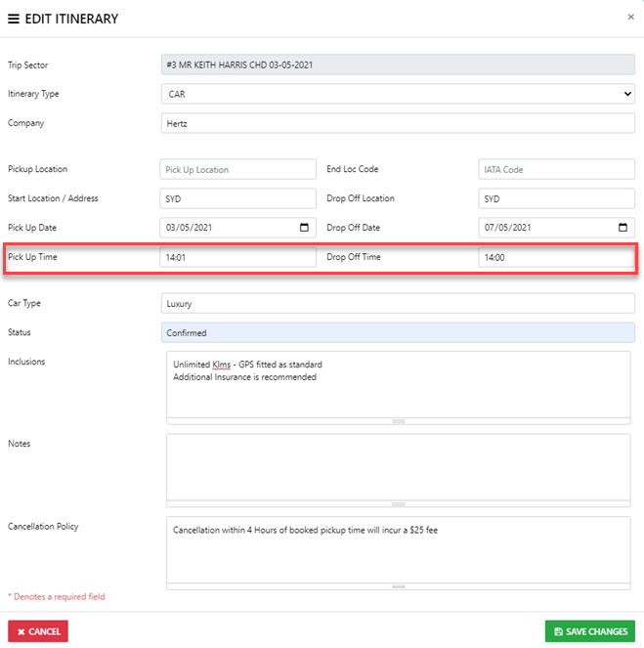This screenshot has width=644, height=648.
Task: Expand the Itinerary Type dropdown
Action: tap(397, 94)
